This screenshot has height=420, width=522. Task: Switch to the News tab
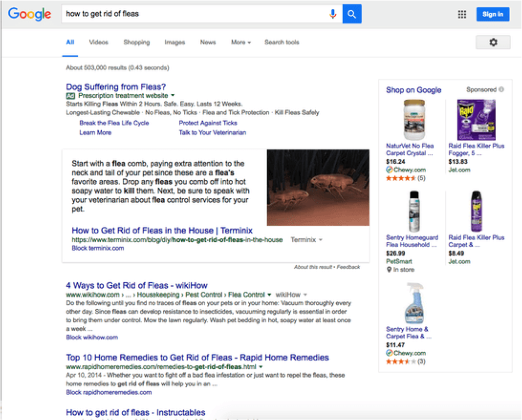click(x=208, y=42)
